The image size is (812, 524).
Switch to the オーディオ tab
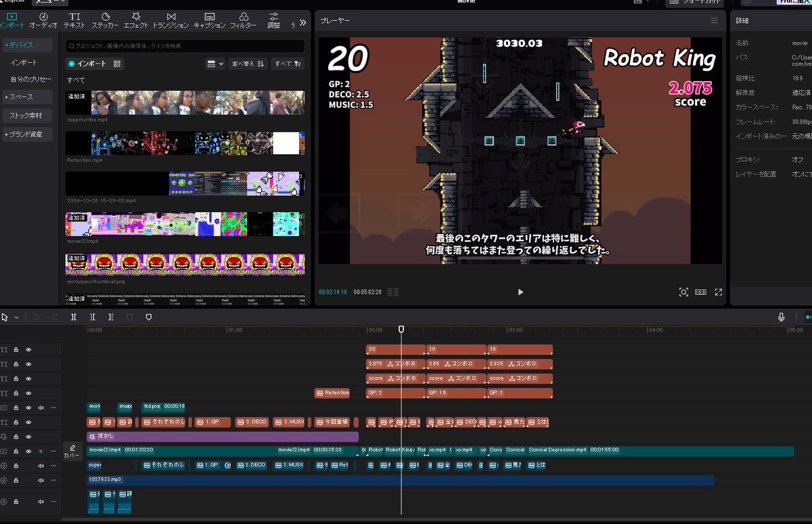tap(43, 20)
